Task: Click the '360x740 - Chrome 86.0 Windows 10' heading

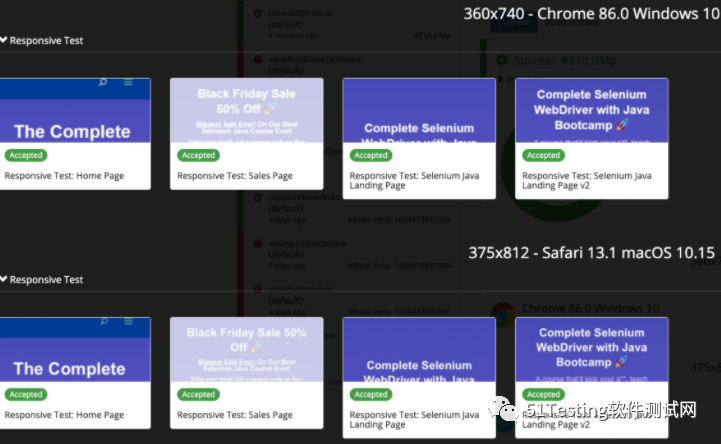Action: click(591, 14)
